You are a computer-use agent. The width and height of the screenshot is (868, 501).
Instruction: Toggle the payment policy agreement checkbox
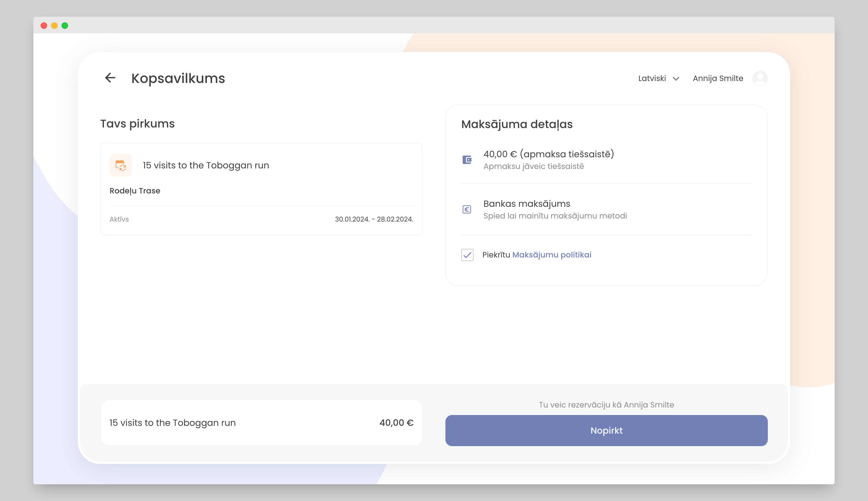coord(467,255)
